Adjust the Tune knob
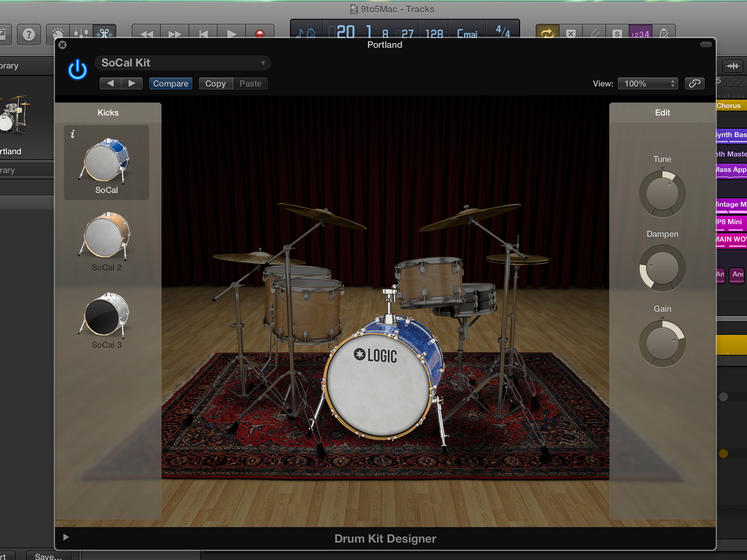The width and height of the screenshot is (747, 560). tap(662, 194)
